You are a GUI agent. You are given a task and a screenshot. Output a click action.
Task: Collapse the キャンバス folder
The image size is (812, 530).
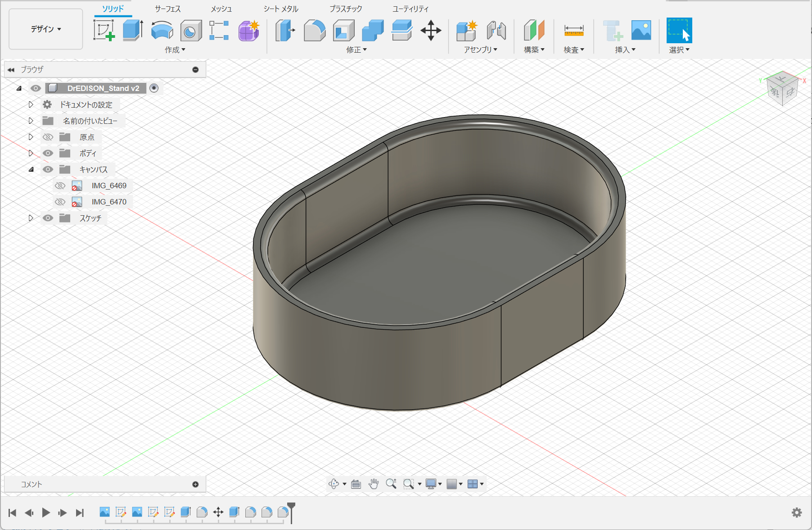click(x=31, y=169)
